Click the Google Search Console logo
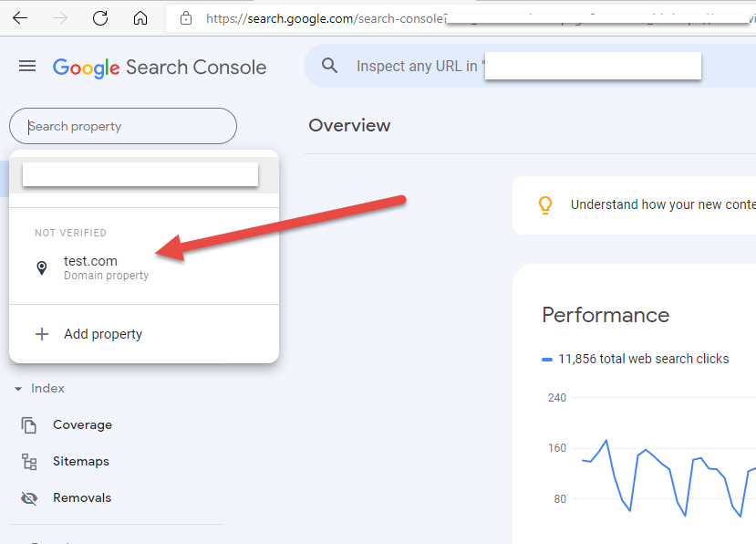 click(159, 68)
